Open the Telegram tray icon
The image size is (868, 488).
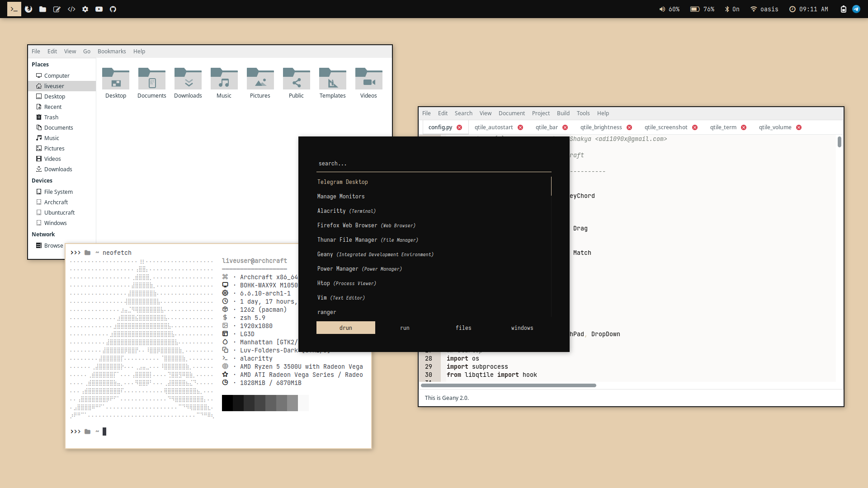point(856,9)
